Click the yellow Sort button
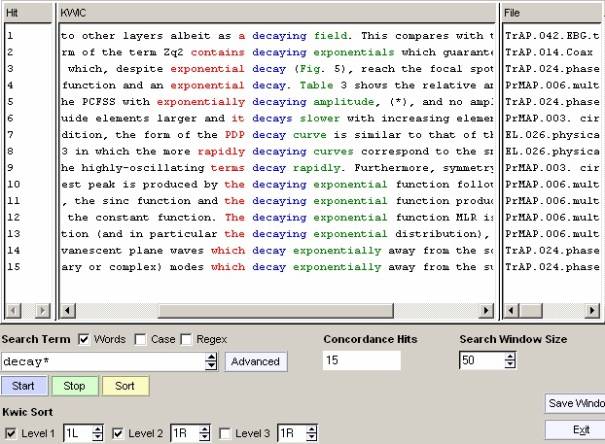The width and height of the screenshot is (605, 444). (x=124, y=385)
